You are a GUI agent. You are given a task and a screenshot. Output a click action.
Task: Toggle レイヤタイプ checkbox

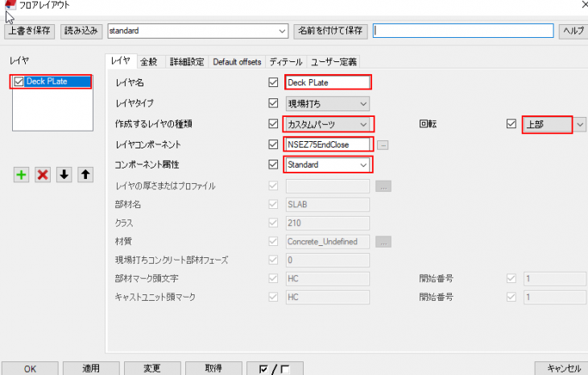tap(273, 103)
